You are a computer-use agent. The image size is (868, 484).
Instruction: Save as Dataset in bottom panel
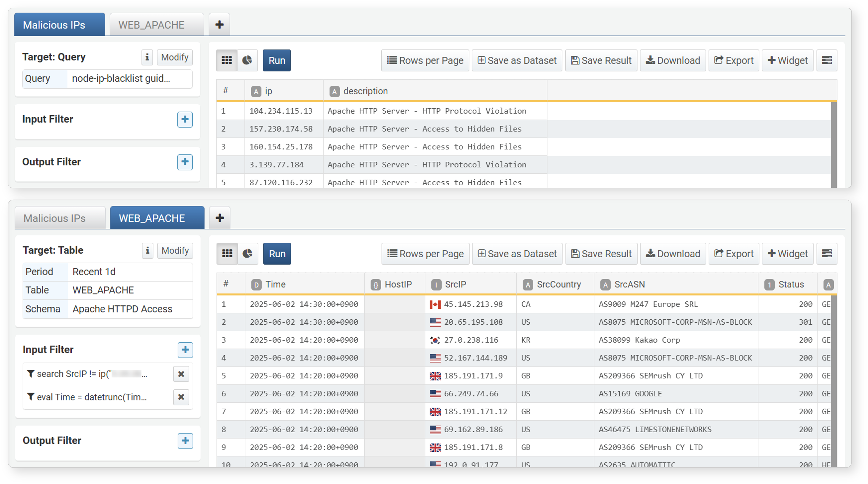point(517,254)
